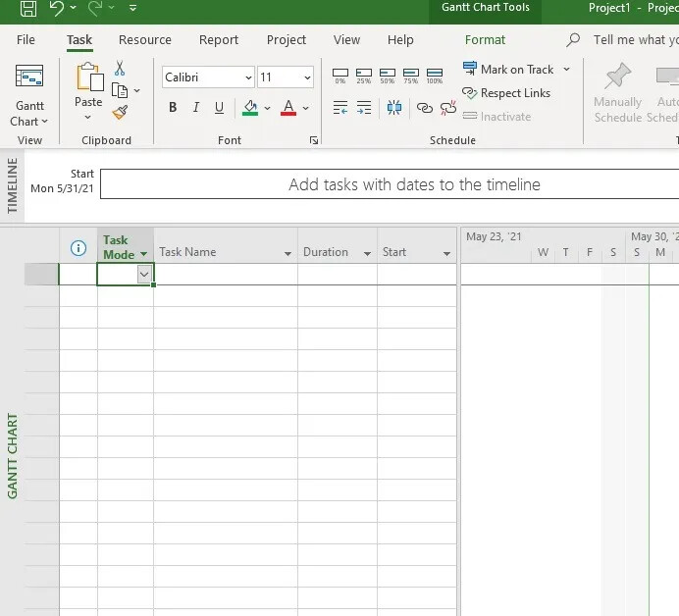Click the Outdent Task icon
This screenshot has width=679, height=616.
tap(340, 107)
